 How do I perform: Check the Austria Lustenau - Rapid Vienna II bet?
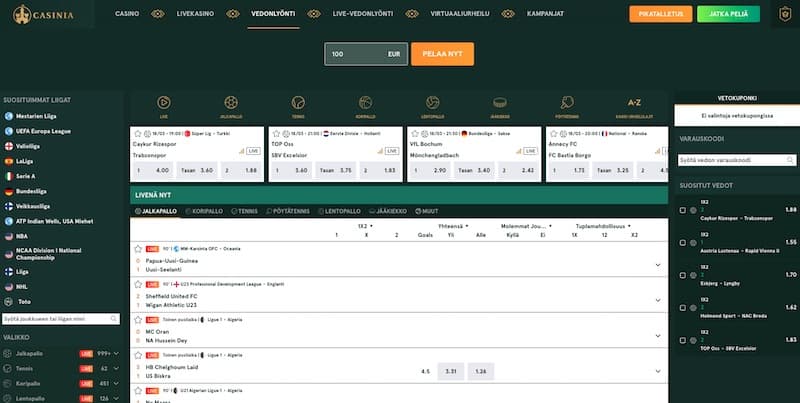pyautogui.click(x=683, y=243)
